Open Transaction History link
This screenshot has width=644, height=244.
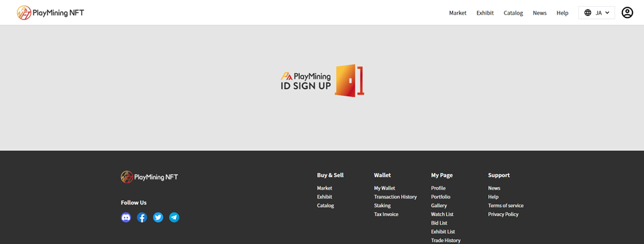tap(395, 197)
